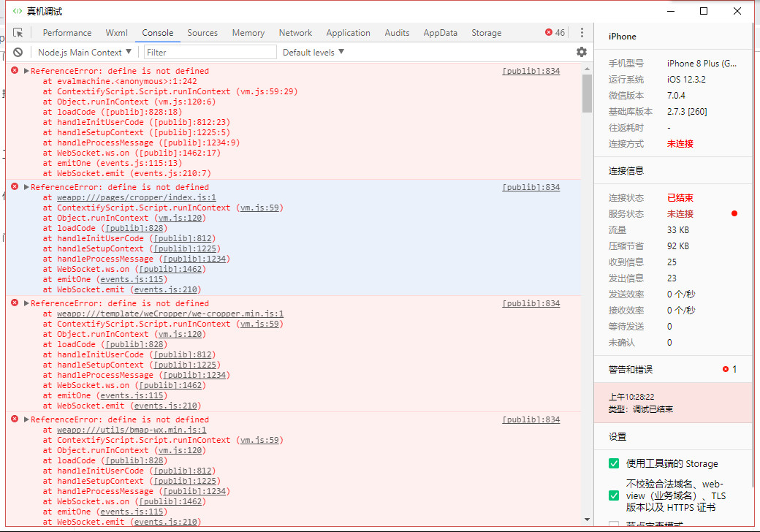The image size is (760, 532).
Task: Click the console Filter input field
Action: [x=210, y=53]
